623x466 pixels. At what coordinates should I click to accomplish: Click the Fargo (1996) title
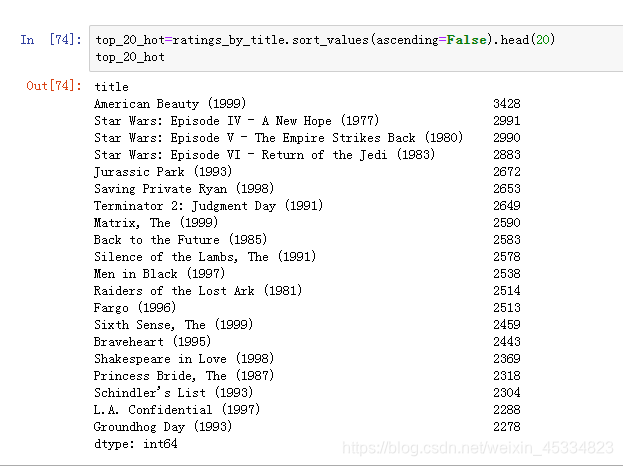point(135,307)
